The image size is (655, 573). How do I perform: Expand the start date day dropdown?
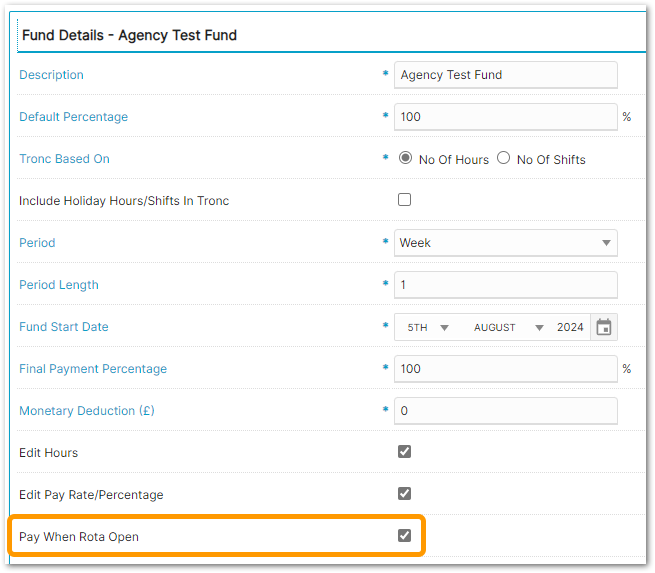[x=427, y=327]
